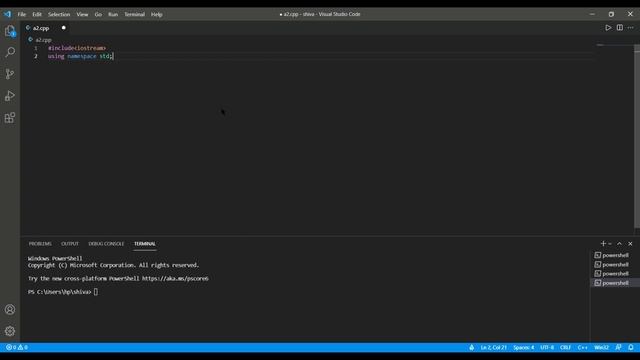Open the View menu
Viewport: 640px width, 360px height.
pyautogui.click(x=82, y=14)
